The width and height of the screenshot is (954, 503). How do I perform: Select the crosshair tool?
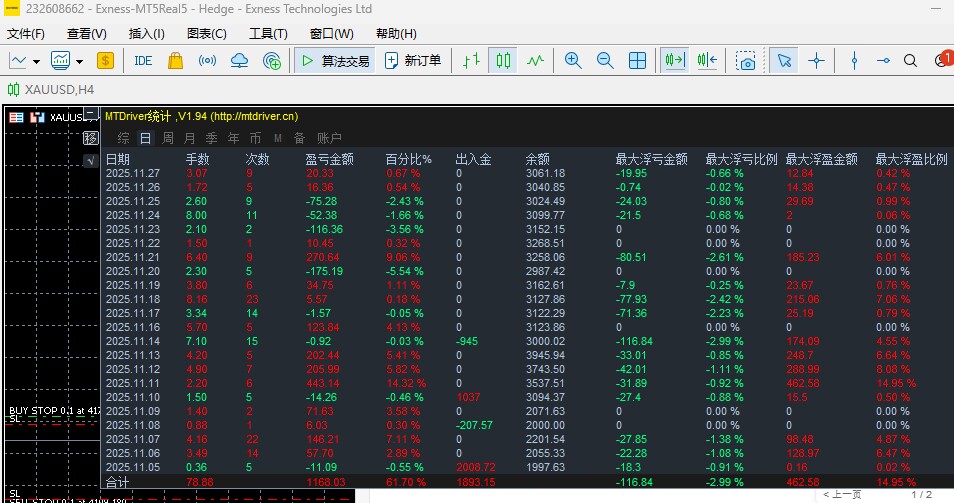(x=816, y=60)
